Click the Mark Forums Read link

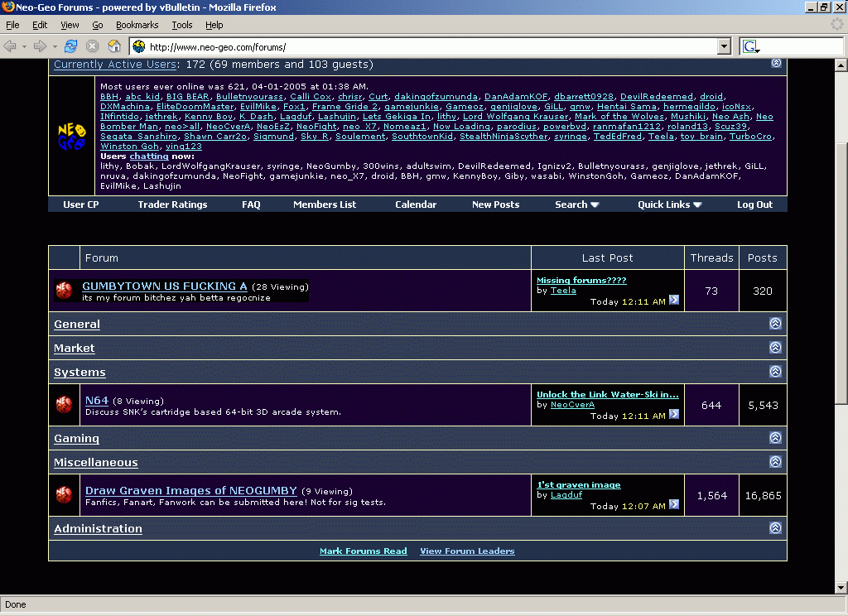click(363, 551)
